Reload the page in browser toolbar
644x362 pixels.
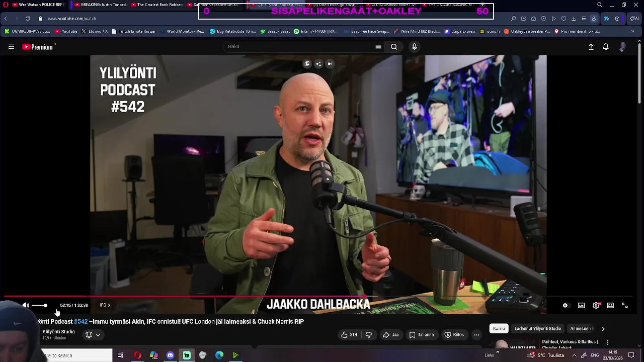[x=28, y=19]
